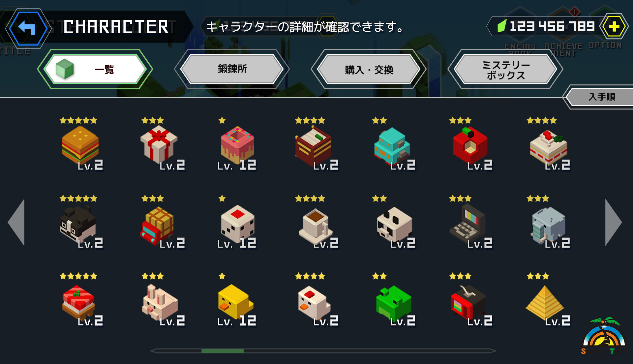Pick the panda character
The height and width of the screenshot is (364, 633).
point(394,224)
